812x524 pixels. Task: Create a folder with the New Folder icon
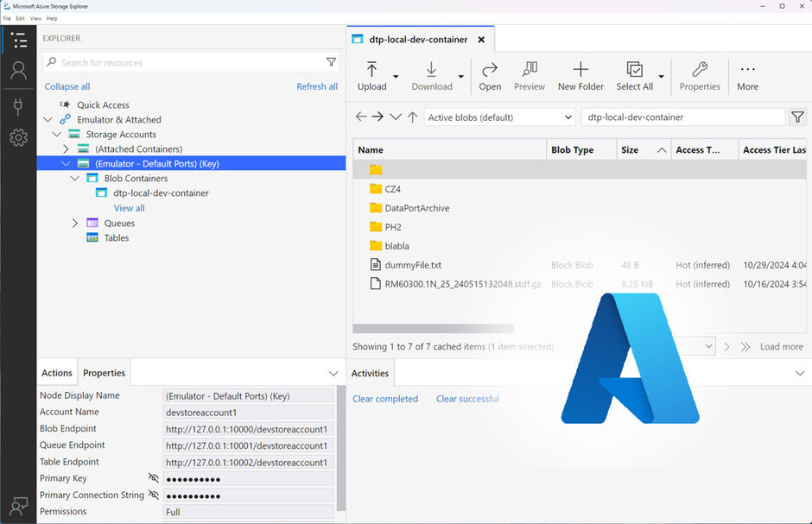(580, 71)
